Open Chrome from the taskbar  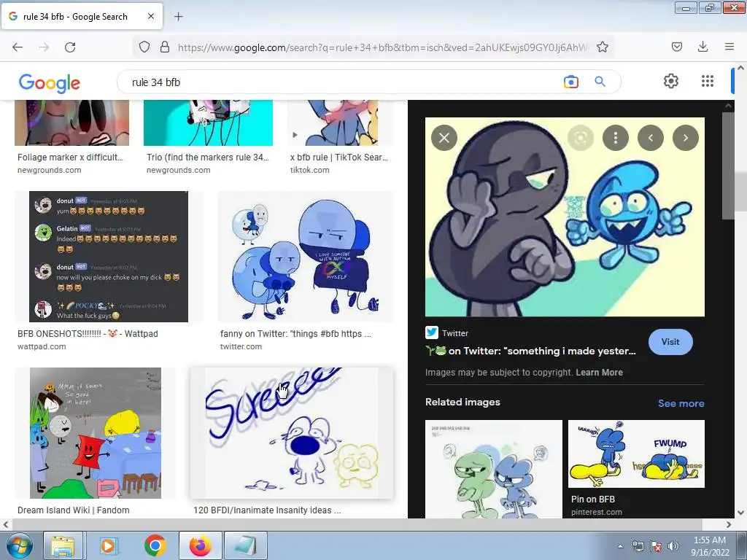coord(155,546)
